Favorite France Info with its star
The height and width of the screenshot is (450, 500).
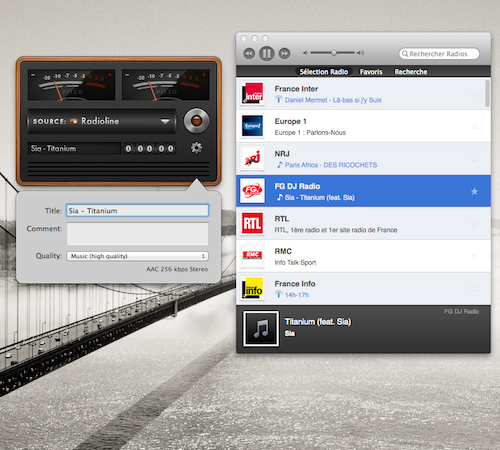(x=474, y=289)
